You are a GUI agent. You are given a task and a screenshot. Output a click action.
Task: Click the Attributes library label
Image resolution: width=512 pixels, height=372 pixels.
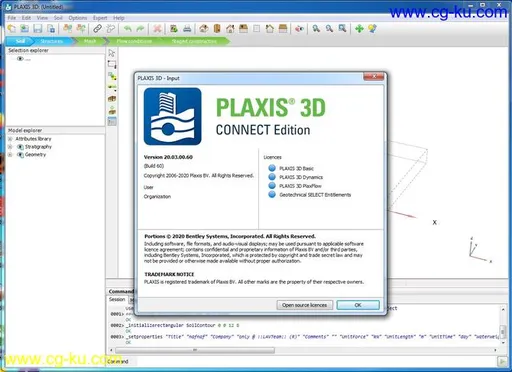tap(33, 139)
